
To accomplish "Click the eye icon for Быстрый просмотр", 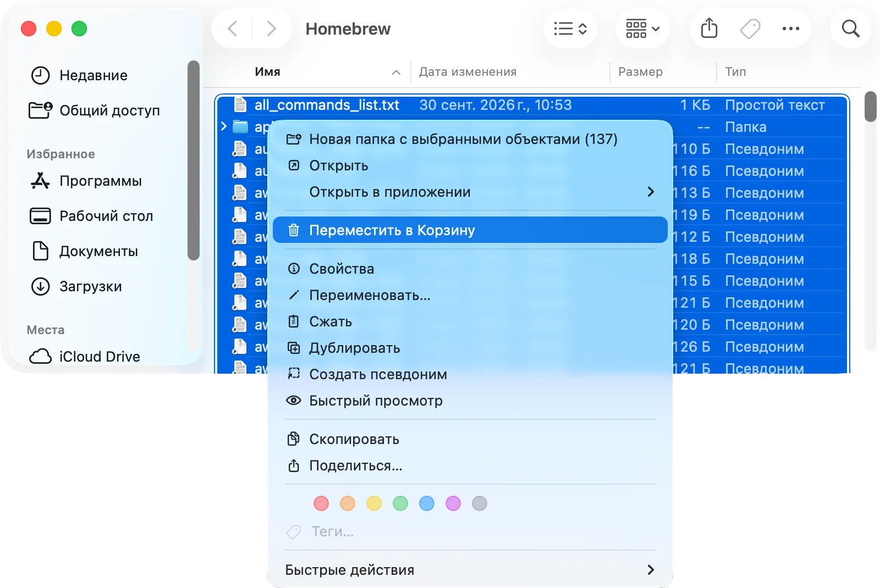I will (294, 400).
